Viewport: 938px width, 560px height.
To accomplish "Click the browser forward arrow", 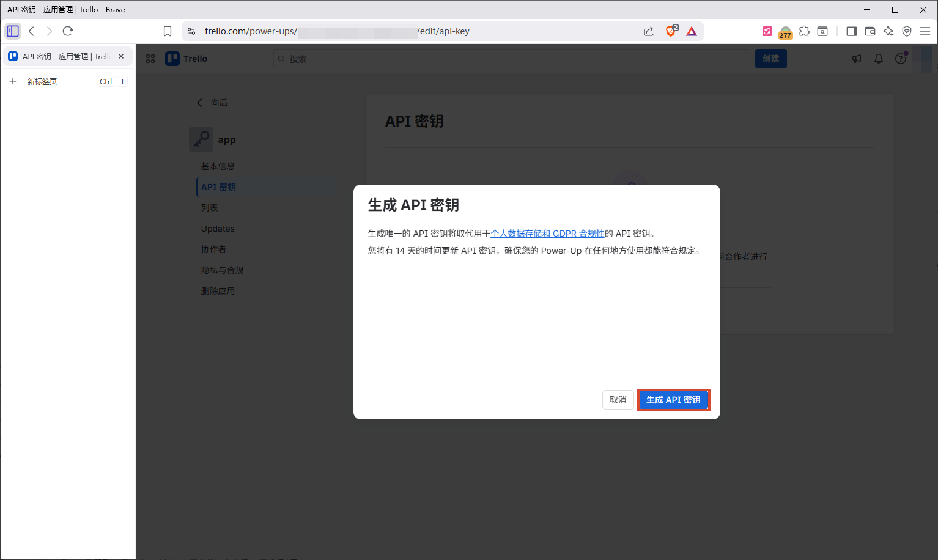I will click(x=50, y=31).
